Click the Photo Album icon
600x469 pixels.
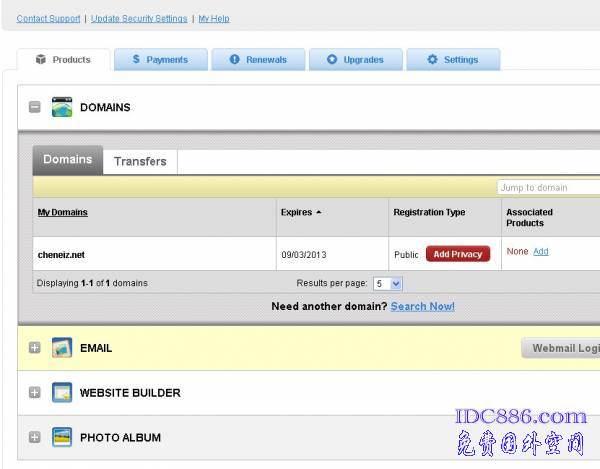(62, 437)
